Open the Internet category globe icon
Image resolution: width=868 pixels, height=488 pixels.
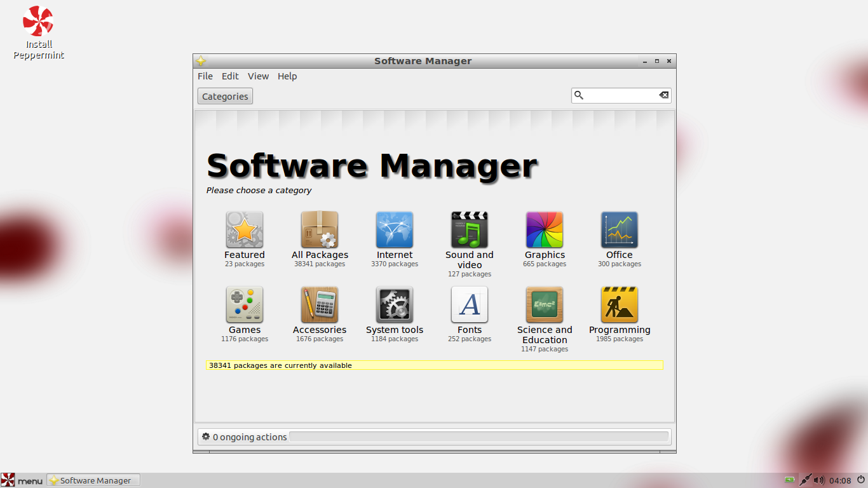pos(395,229)
